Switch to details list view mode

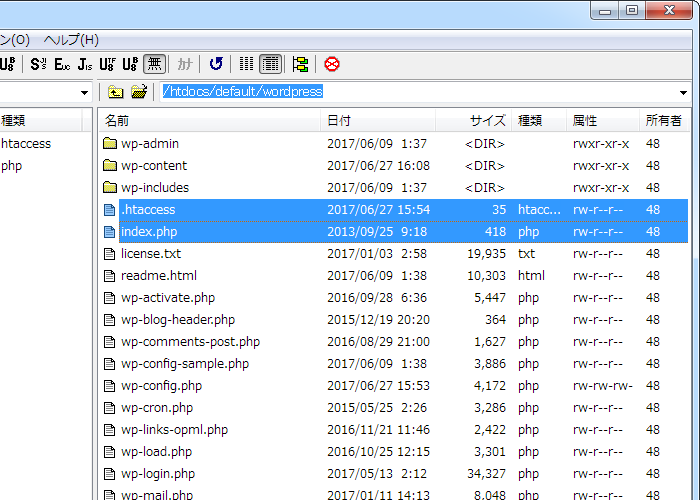270,64
